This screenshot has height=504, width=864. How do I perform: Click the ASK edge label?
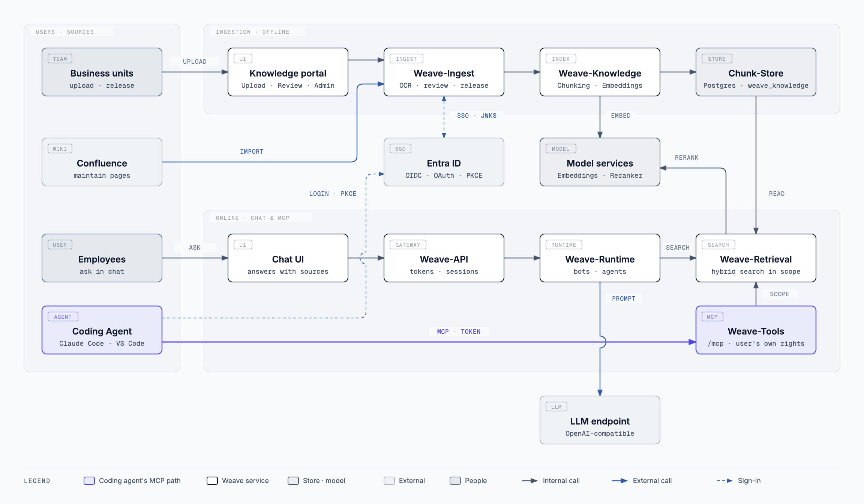click(195, 247)
